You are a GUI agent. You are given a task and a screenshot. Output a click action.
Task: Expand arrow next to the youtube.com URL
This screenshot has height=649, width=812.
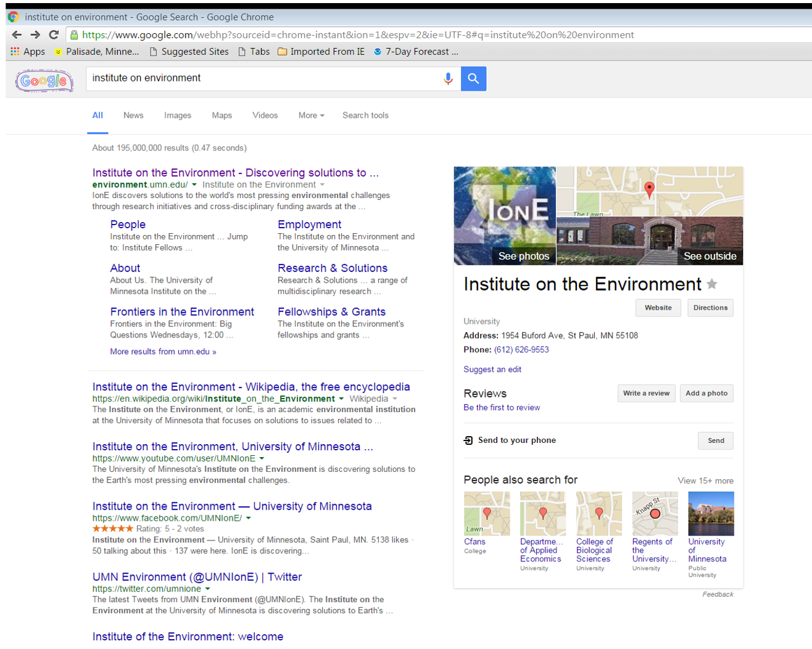coord(262,458)
